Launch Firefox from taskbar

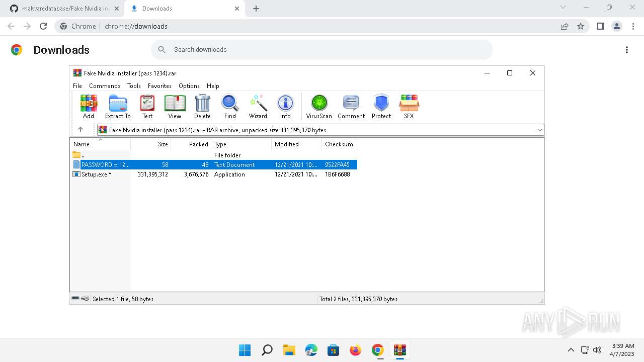click(356, 350)
